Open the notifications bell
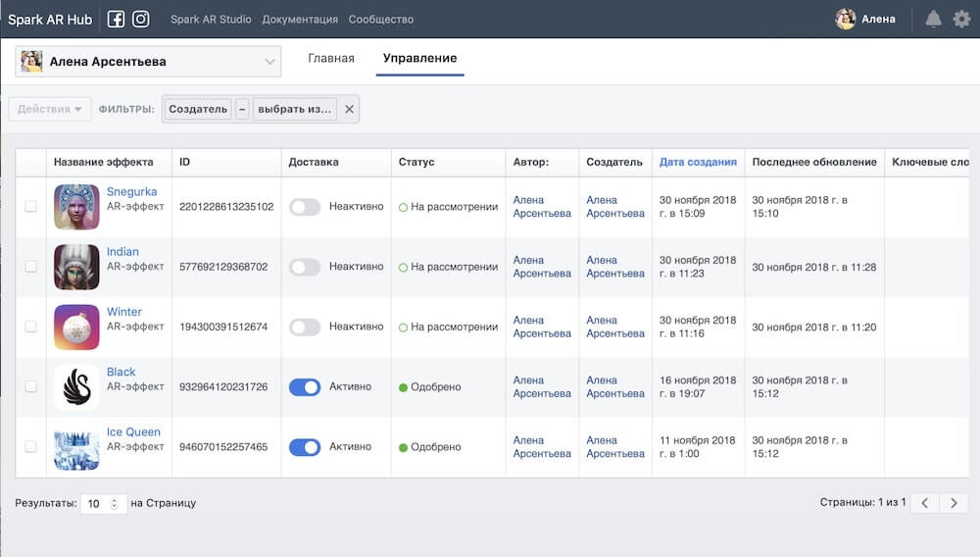The image size is (980, 557). [x=933, y=19]
